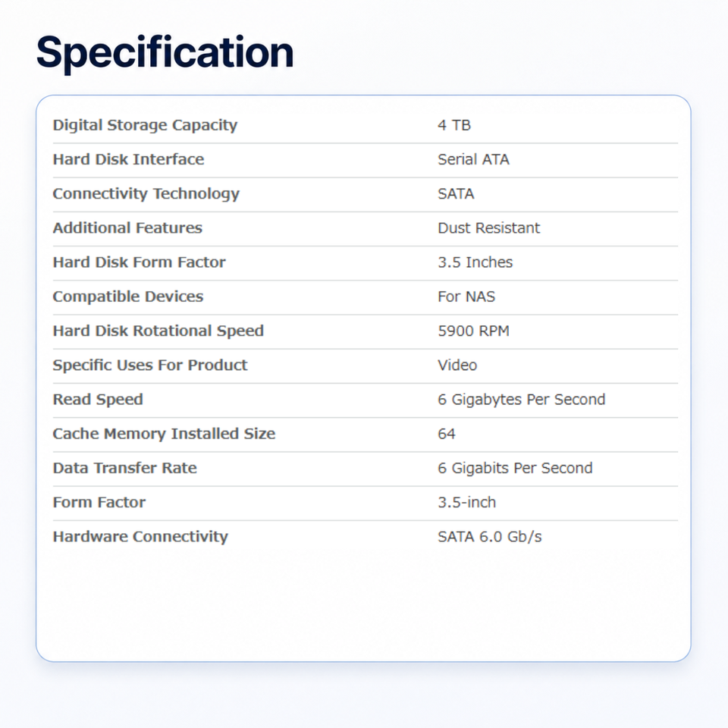Select the Digital Storage Capacity label

point(145,125)
